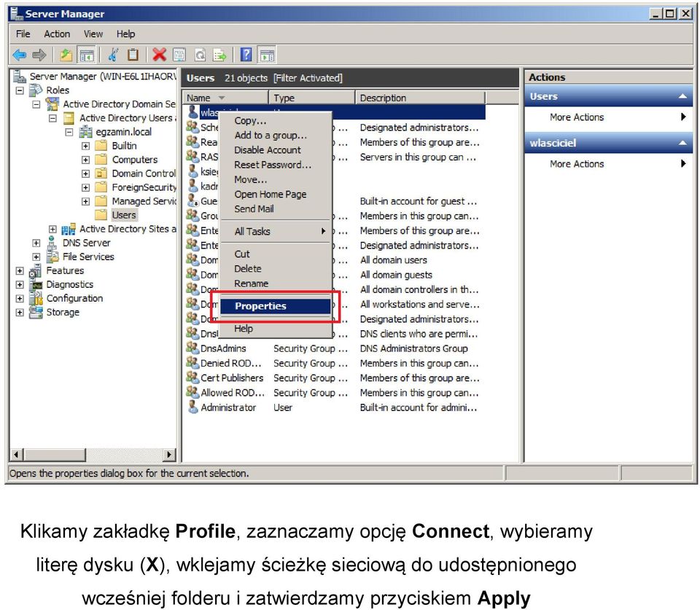The width and height of the screenshot is (700, 610).
Task: Click the Administrator user icon in the list
Action: pos(192,407)
